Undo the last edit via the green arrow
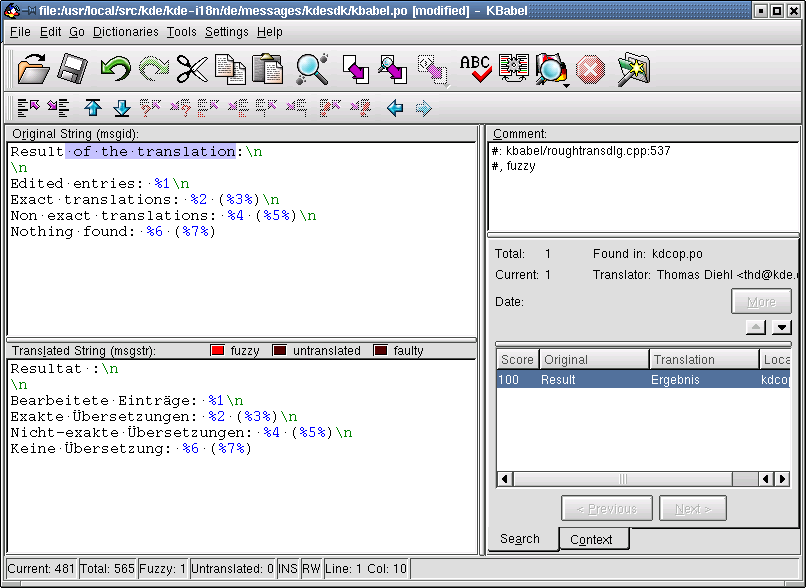806x588 pixels. [x=115, y=69]
